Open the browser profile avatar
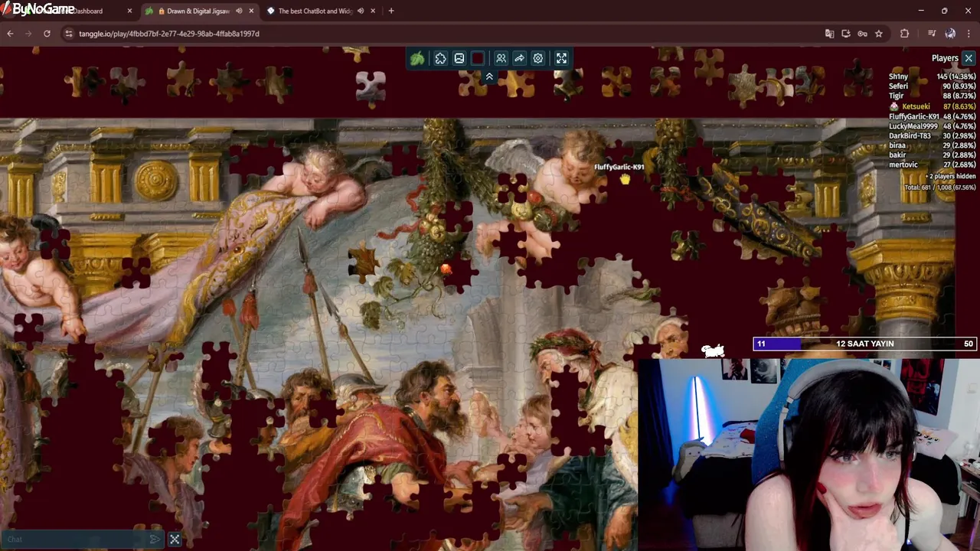 950,34
